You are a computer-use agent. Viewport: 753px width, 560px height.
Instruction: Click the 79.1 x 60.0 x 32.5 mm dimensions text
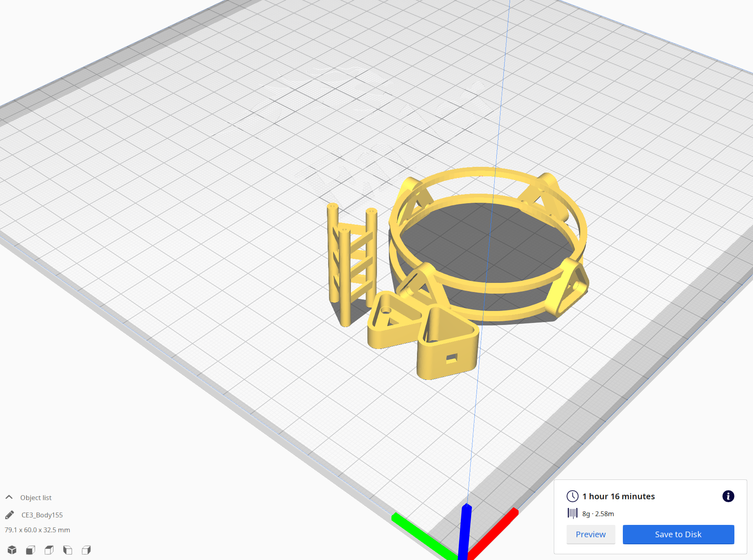tap(37, 530)
